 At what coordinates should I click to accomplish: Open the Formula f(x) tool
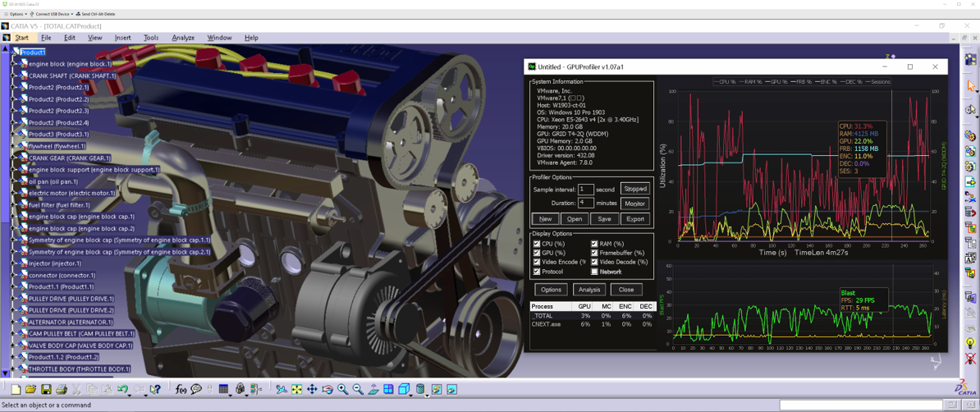pyautogui.click(x=180, y=390)
